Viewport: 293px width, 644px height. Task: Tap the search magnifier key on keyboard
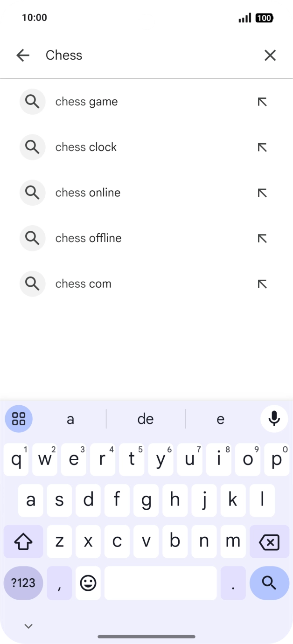click(269, 583)
